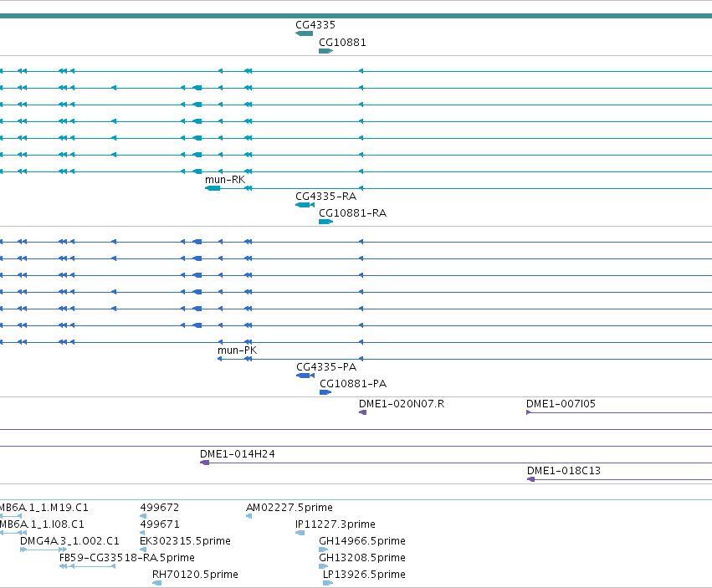
Task: Open the DME1-020N07.R feature label
Action: pos(402,404)
